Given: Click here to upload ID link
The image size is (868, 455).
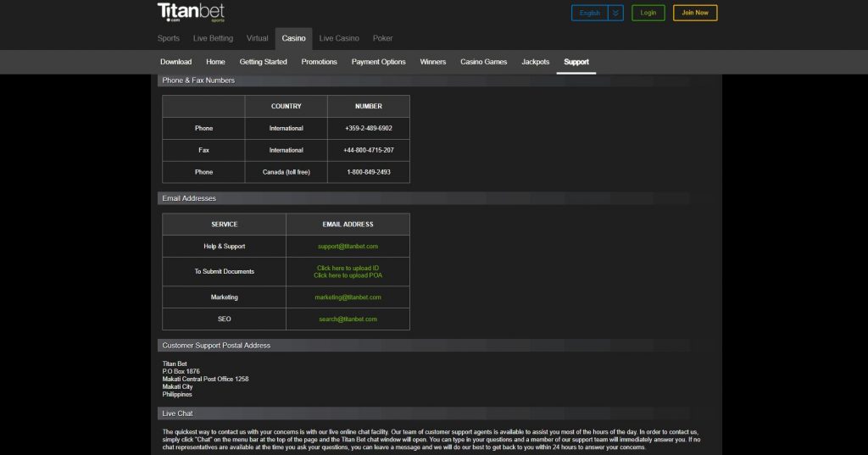Looking at the screenshot, I should (x=348, y=268).
